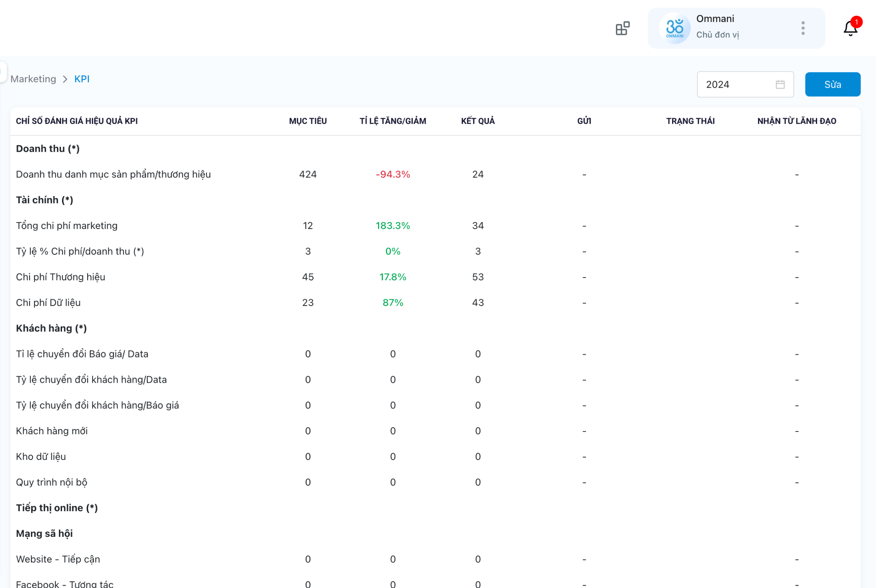Select the Website - Tiếp cận row
Image resolution: width=876 pixels, height=588 pixels.
click(x=58, y=559)
